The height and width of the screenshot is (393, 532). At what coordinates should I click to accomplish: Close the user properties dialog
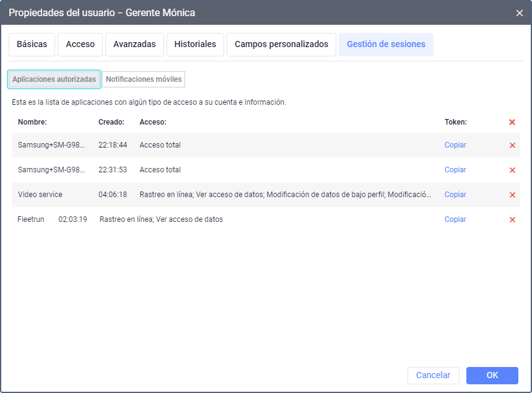[x=519, y=12]
